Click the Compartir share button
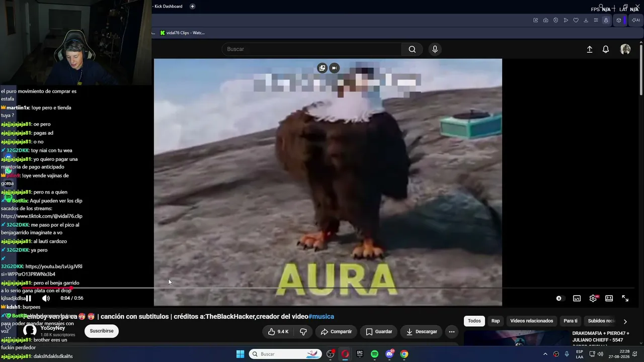 [336, 332]
